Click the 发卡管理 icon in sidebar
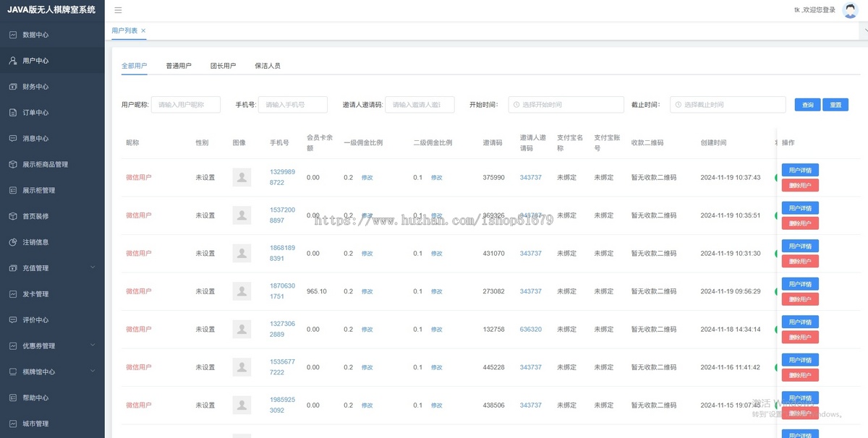The height and width of the screenshot is (438, 868). point(13,294)
